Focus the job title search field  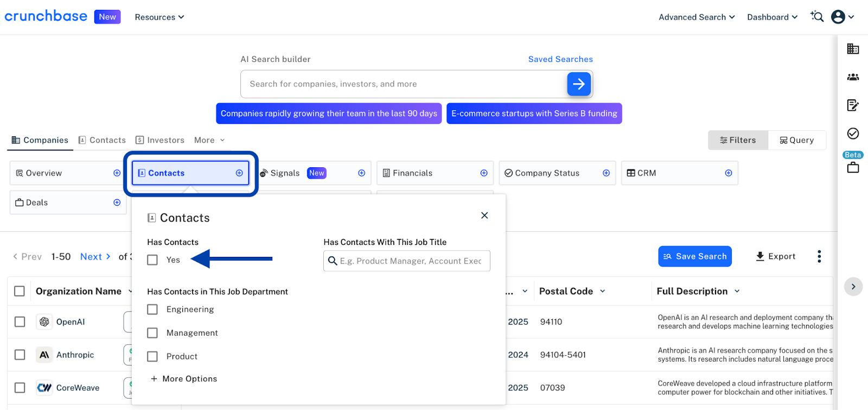coord(407,261)
